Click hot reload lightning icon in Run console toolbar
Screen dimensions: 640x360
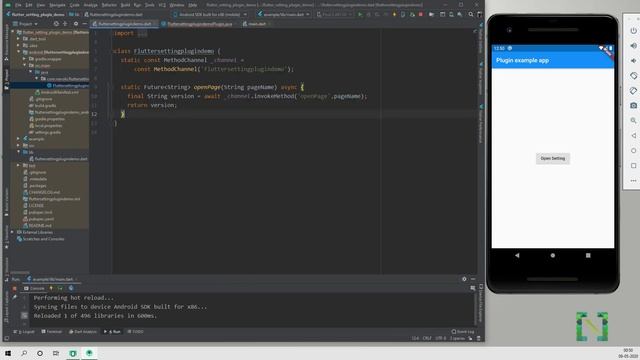51,288
